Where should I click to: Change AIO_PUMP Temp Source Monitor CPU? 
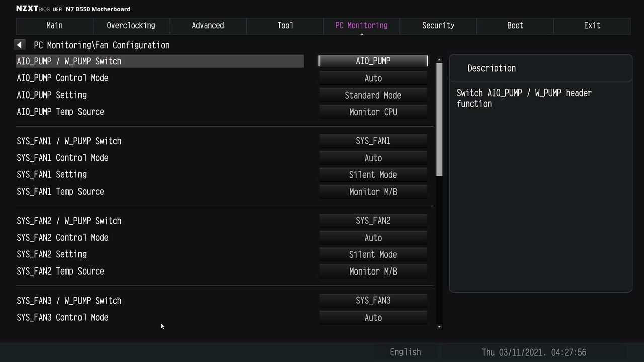click(x=373, y=112)
